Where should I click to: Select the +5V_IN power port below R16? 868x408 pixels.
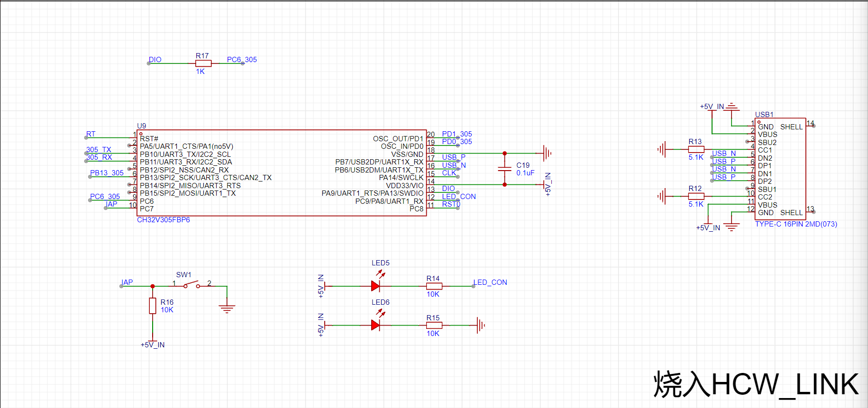(x=153, y=345)
